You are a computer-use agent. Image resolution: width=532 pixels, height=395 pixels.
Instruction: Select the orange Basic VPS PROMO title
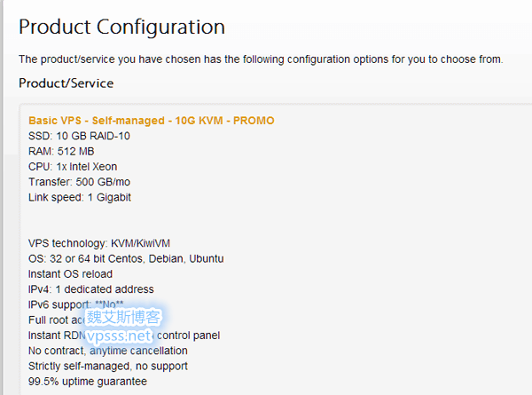(x=152, y=120)
